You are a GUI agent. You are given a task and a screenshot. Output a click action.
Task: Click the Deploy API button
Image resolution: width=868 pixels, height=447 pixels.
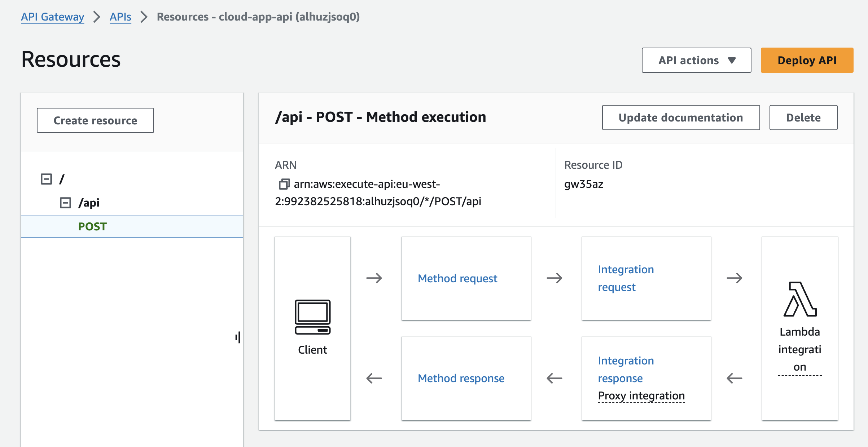pos(807,60)
